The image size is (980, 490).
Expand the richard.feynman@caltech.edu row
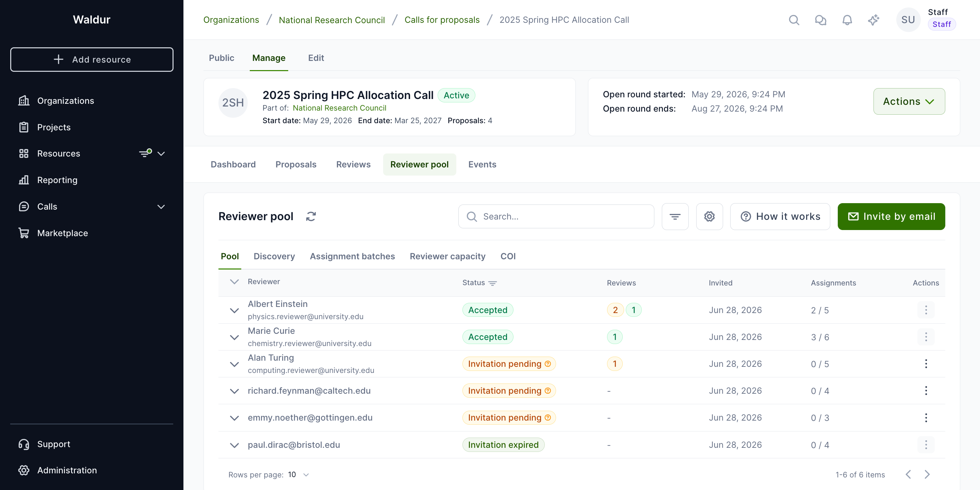coord(234,391)
